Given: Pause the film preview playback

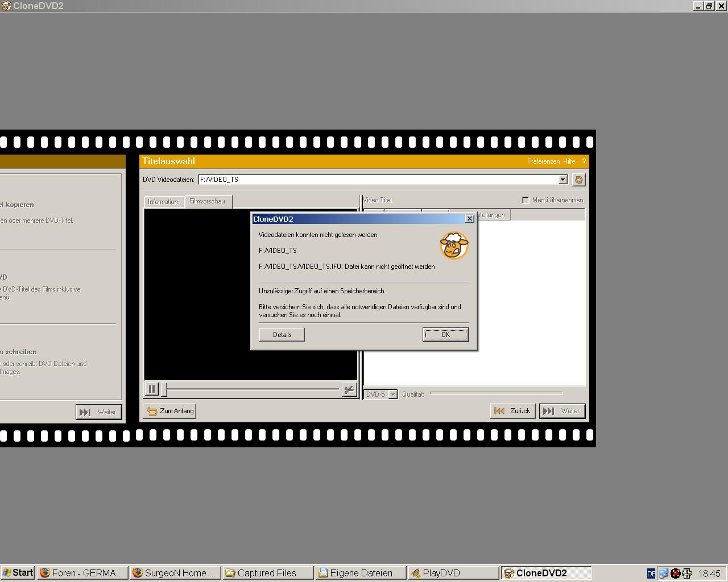Looking at the screenshot, I should (x=152, y=389).
